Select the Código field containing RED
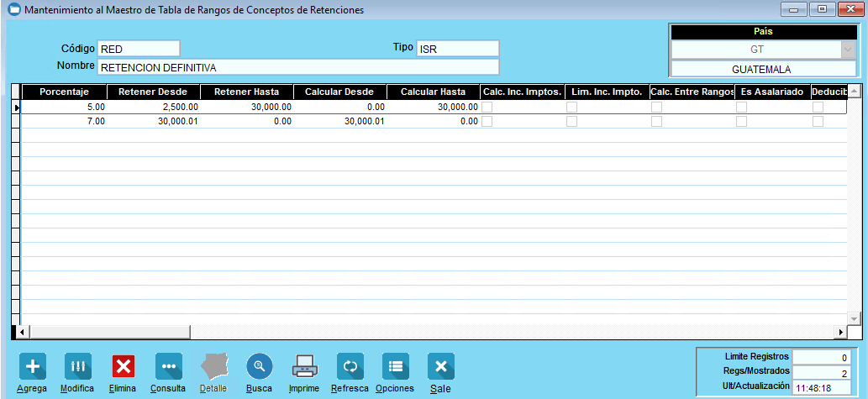Viewport: 868px width, 399px height. [139, 49]
